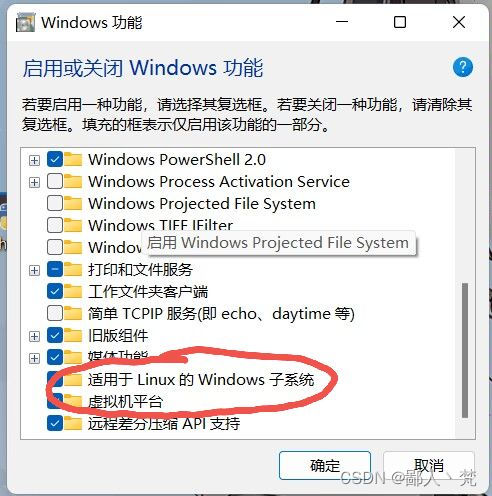
Task: Confirm with the 确定 button
Action: (x=325, y=465)
